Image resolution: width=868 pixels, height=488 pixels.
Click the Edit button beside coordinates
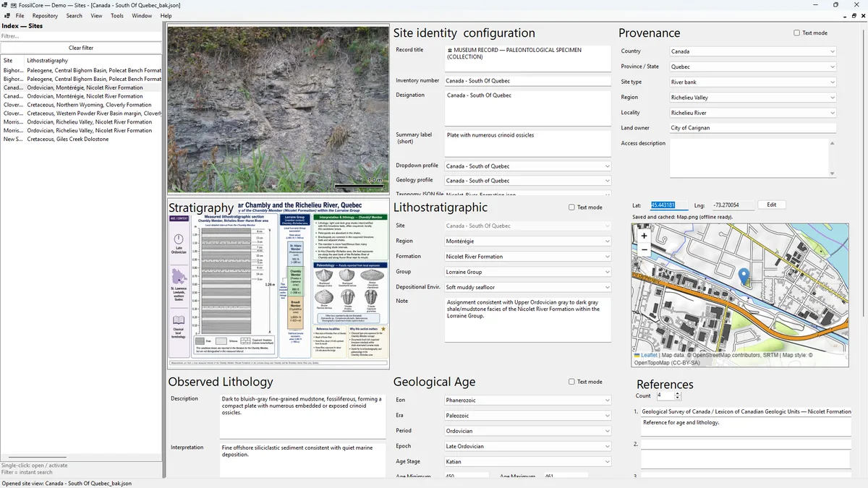(x=772, y=205)
